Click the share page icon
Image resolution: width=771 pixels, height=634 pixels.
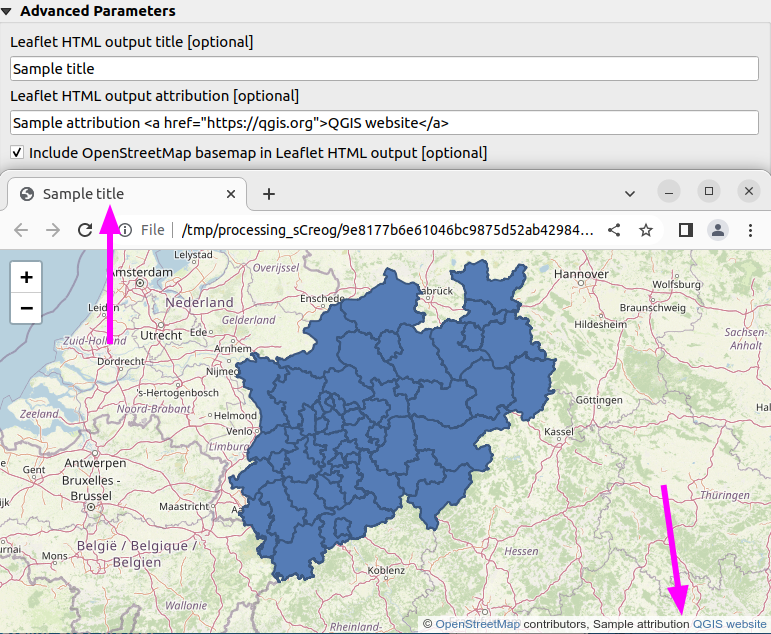pyautogui.click(x=614, y=230)
